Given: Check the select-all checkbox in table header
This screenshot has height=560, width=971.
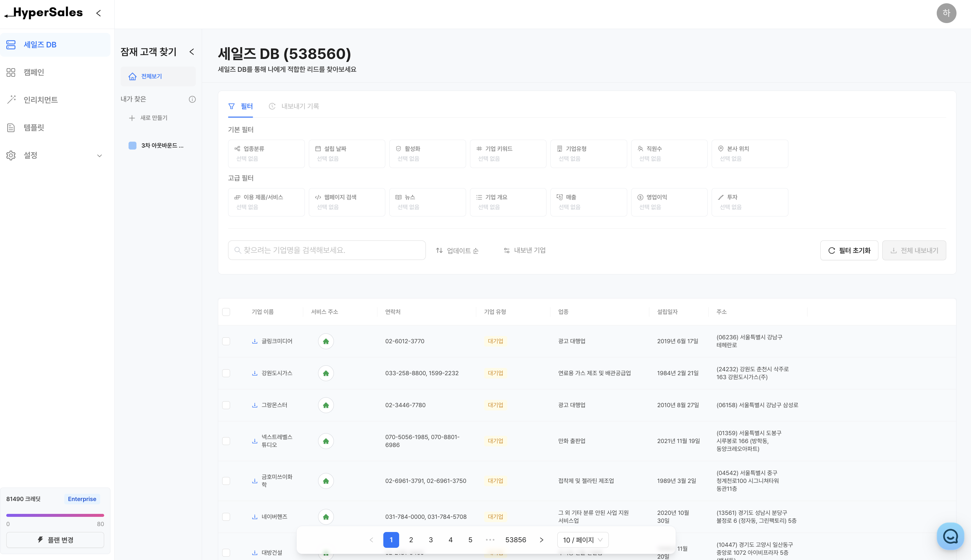Looking at the screenshot, I should point(226,312).
